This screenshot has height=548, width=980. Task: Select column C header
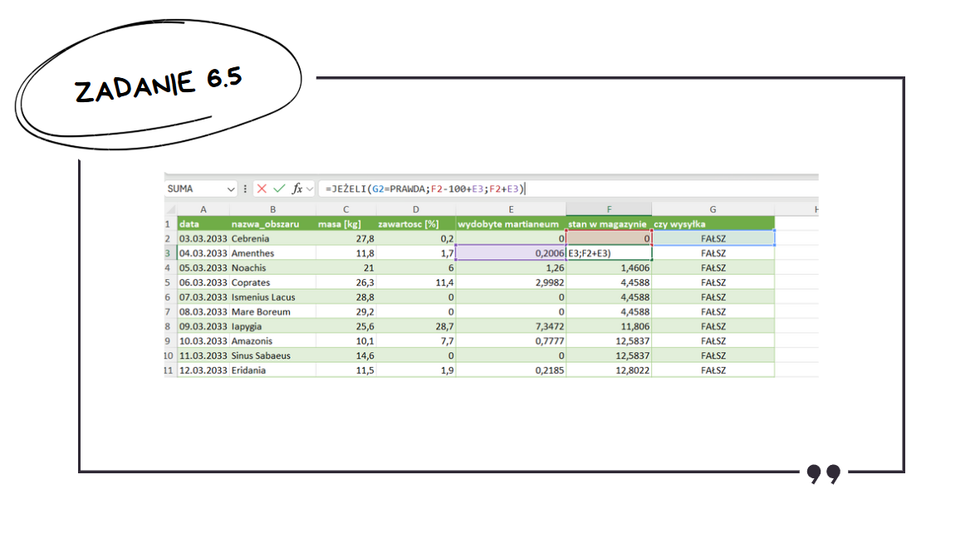[345, 209]
